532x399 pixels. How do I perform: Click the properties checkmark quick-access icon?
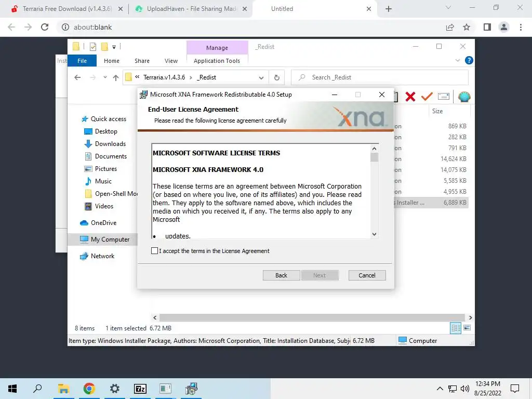coord(92,47)
